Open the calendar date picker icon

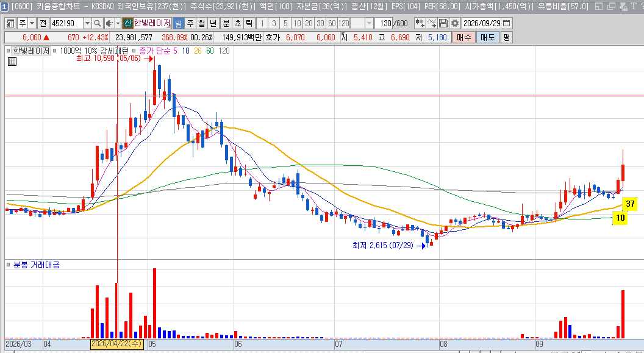click(x=507, y=23)
